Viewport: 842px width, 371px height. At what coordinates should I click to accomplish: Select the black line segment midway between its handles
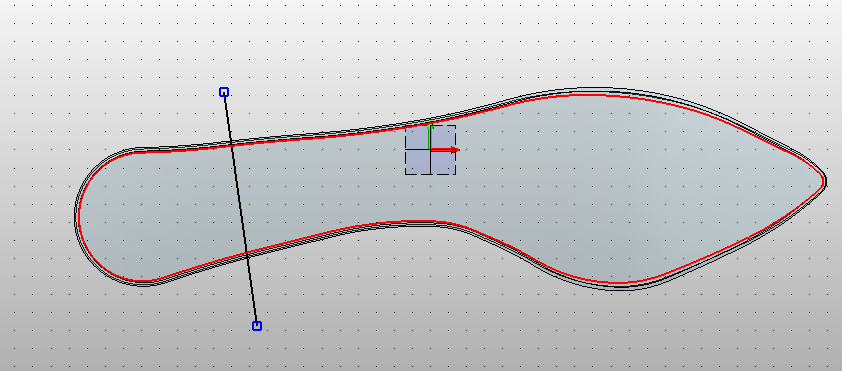coord(241,209)
